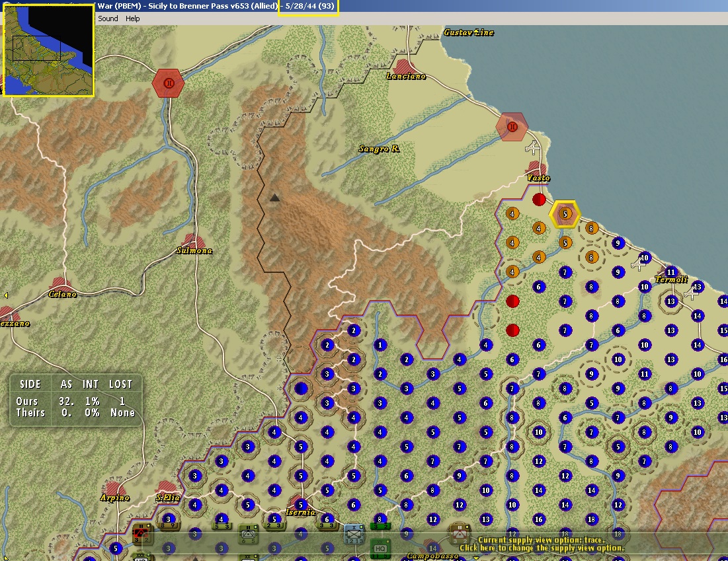Change the supply view option via the bottom text
Viewport: 728px width, 561px height.
coord(542,544)
